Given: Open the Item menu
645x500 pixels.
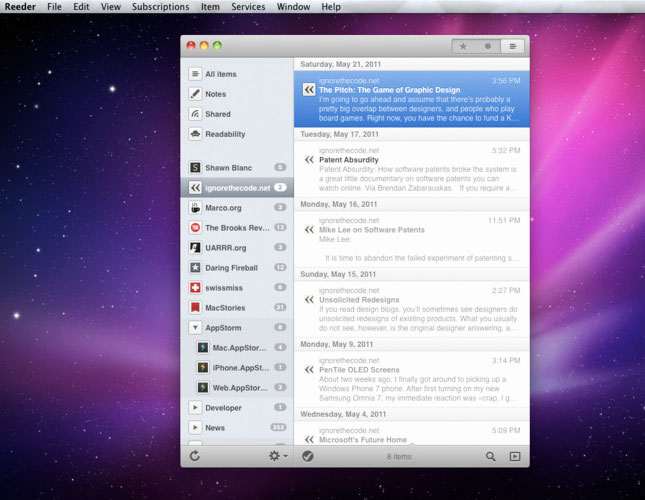Looking at the screenshot, I should pos(210,7).
